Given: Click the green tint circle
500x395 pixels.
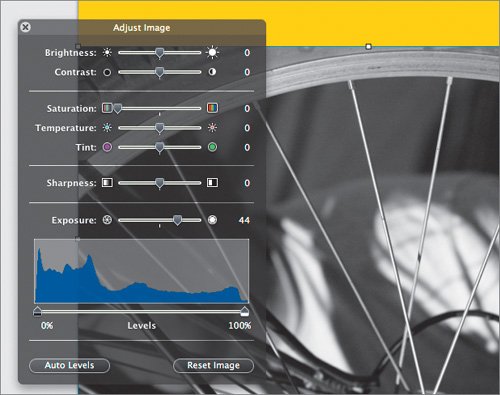Looking at the screenshot, I should click(212, 147).
